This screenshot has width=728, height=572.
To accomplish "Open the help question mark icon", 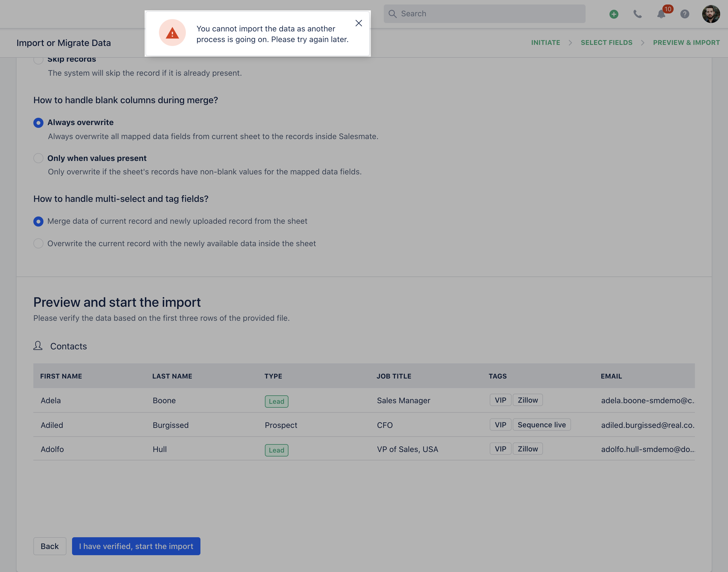I will pyautogui.click(x=685, y=14).
